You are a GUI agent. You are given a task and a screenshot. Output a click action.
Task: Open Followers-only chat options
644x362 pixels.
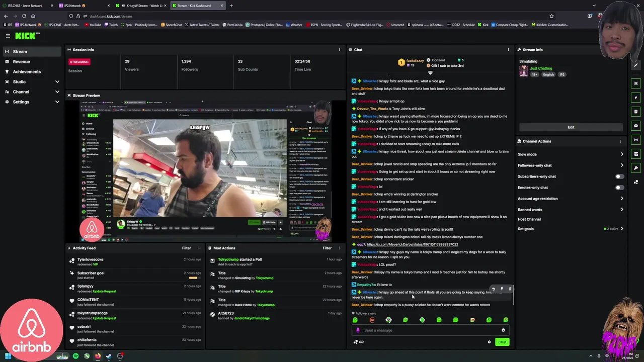[571, 165]
